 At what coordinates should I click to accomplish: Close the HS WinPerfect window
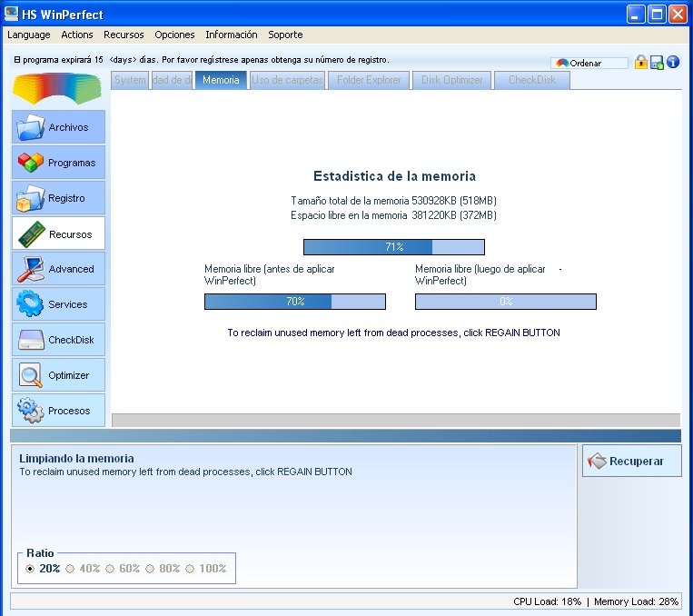(x=678, y=15)
